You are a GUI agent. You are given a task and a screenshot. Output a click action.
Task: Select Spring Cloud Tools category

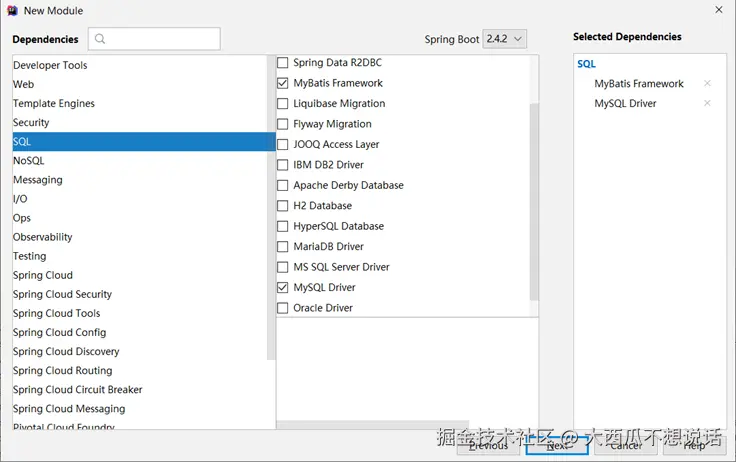coord(139,313)
